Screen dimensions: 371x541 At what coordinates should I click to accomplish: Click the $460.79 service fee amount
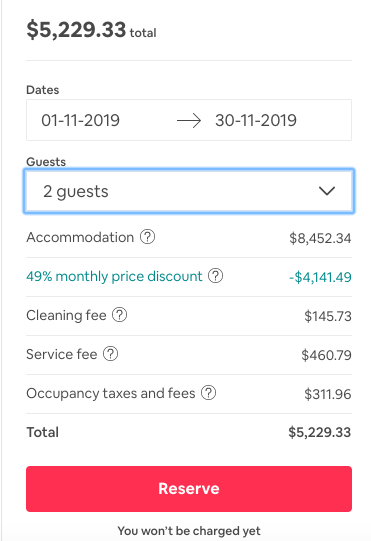[326, 355]
